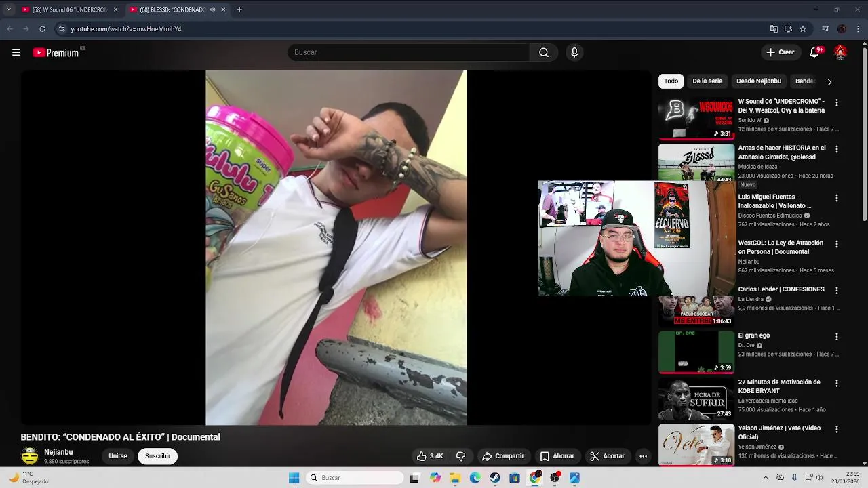Open options for Antes de hacer HISTORIA video
This screenshot has width=868, height=488.
[836, 149]
